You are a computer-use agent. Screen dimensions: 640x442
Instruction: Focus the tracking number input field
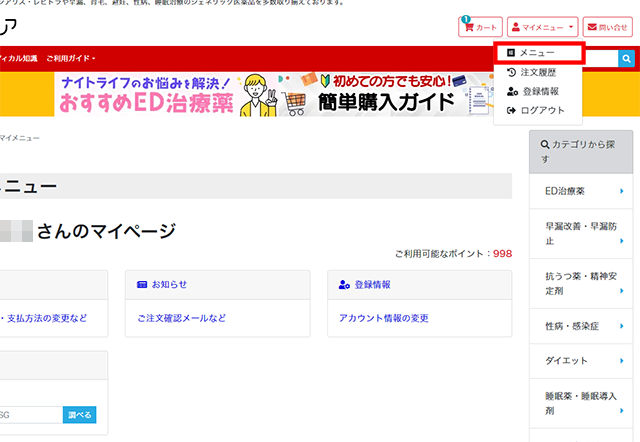(x=31, y=415)
